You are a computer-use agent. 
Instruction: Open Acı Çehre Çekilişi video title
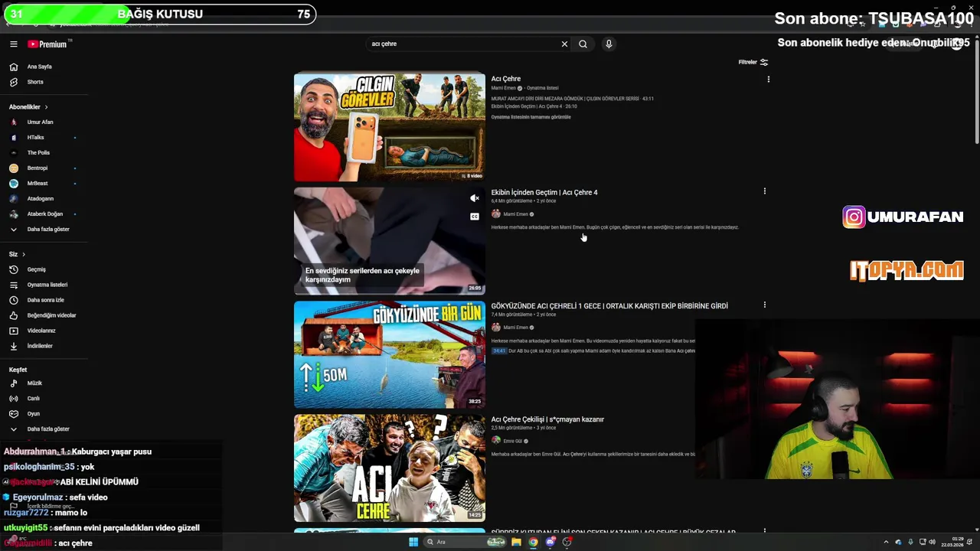(547, 419)
